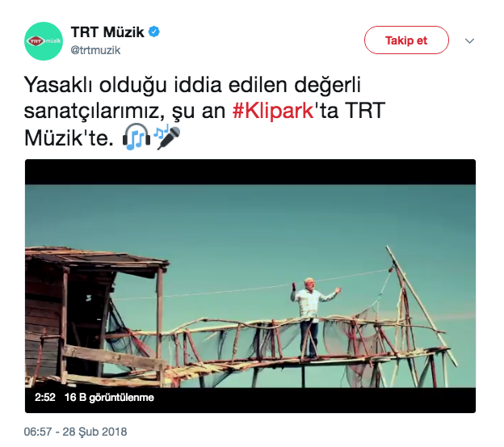Click the blue verified badge

[154, 32]
